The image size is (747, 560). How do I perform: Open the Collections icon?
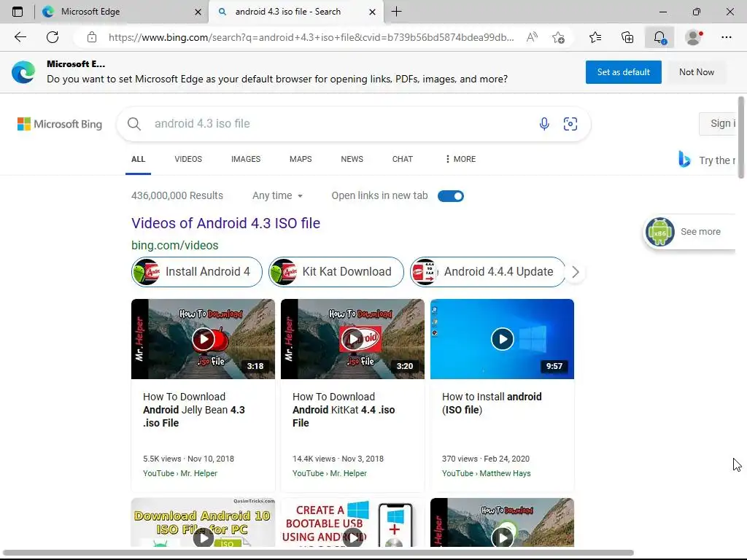627,37
